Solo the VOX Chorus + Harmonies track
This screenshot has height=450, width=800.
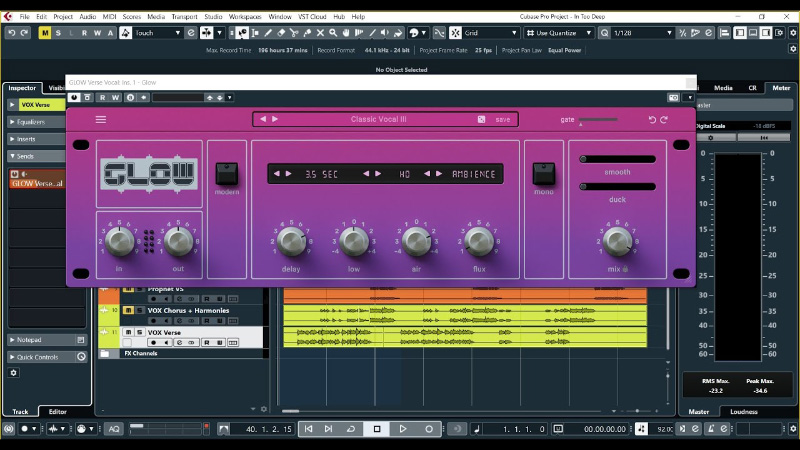(x=139, y=310)
